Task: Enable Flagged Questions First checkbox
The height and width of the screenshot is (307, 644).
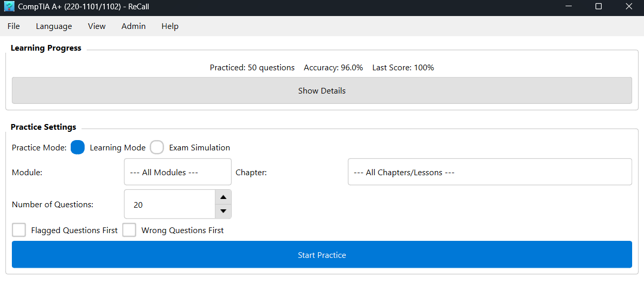Action: pyautogui.click(x=19, y=230)
